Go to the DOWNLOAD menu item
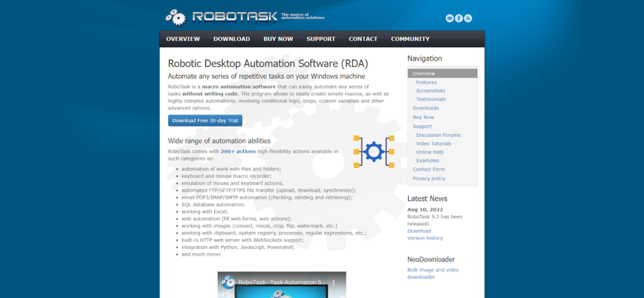The height and width of the screenshot is (298, 644). (231, 39)
